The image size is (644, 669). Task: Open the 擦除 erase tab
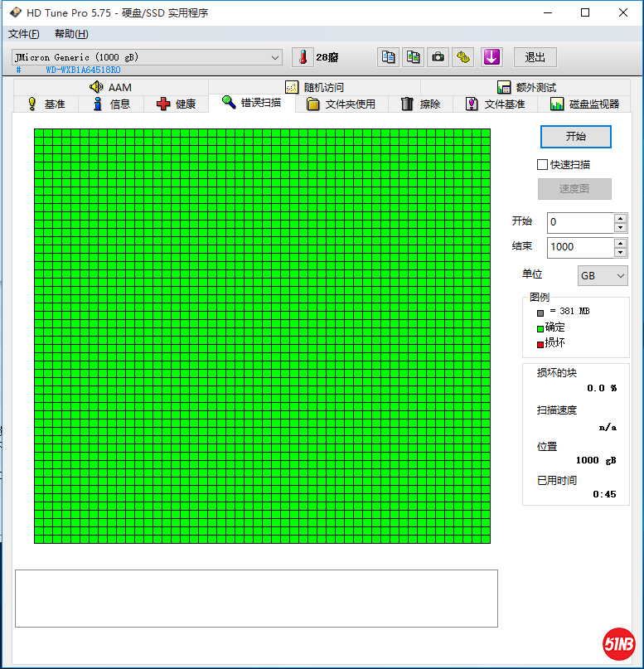(x=420, y=104)
